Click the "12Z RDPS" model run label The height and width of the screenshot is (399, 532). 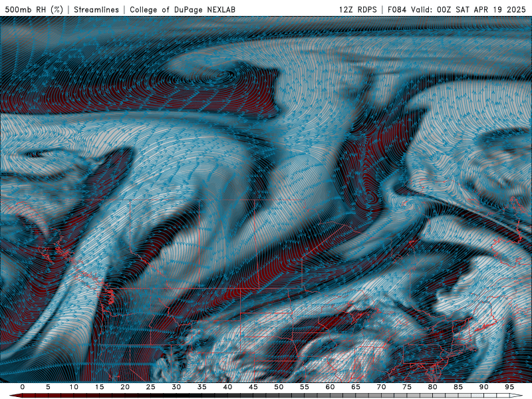pyautogui.click(x=358, y=10)
